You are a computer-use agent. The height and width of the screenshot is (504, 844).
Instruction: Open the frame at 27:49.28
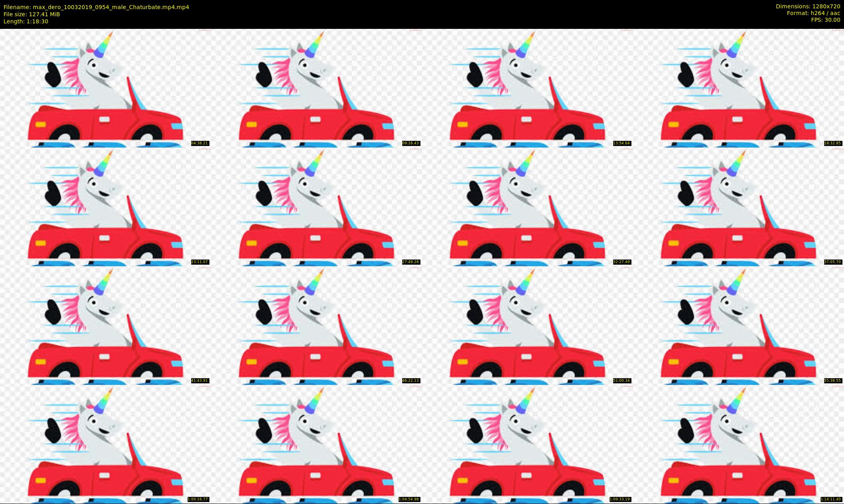pyautogui.click(x=316, y=207)
